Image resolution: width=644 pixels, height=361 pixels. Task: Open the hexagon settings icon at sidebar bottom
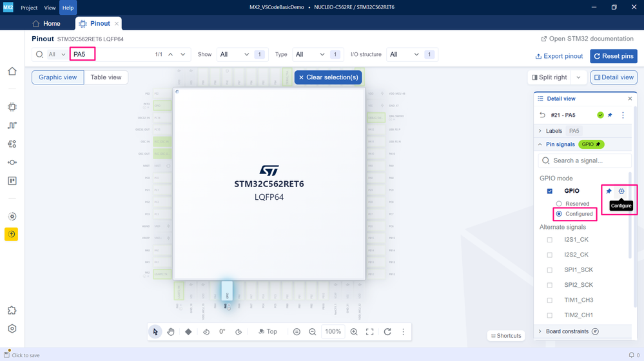click(x=12, y=329)
